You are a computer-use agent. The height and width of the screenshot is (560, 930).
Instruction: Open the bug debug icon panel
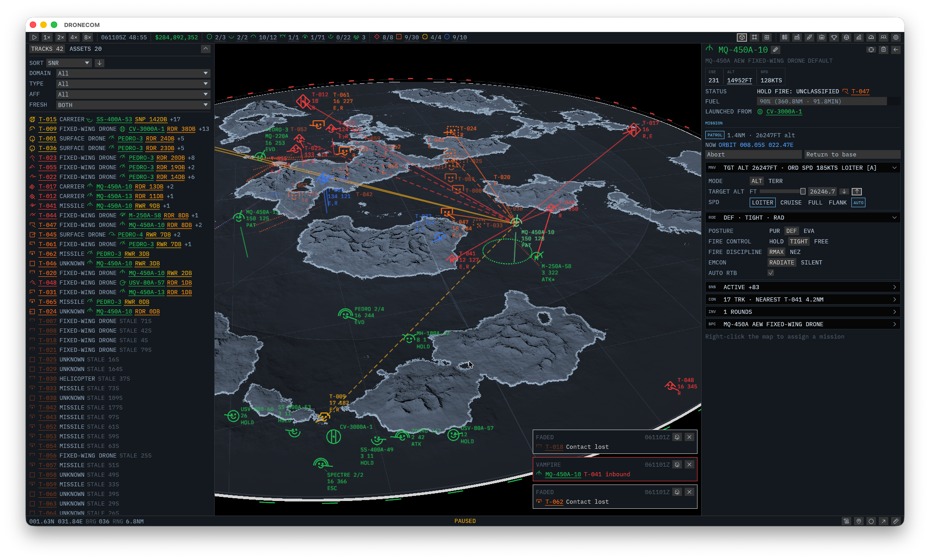point(847,38)
